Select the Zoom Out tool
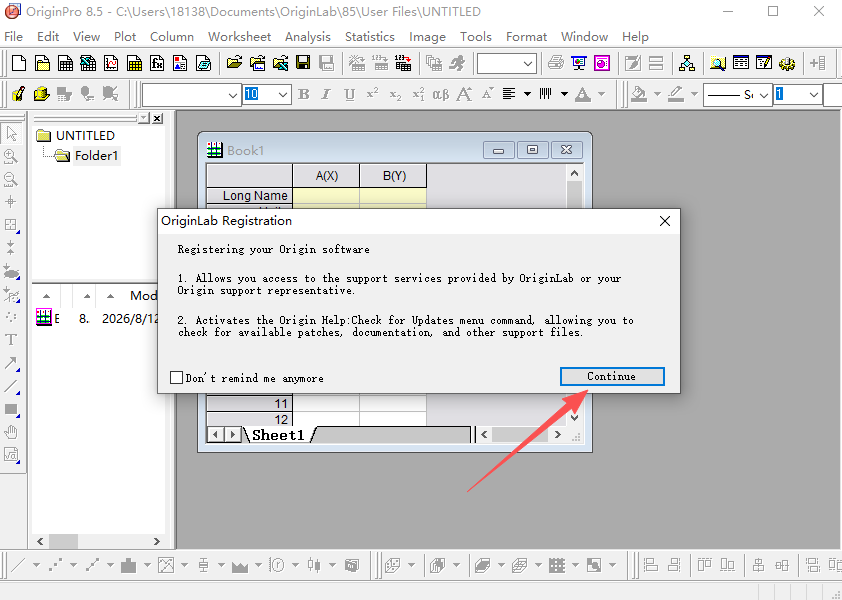The width and height of the screenshot is (842, 600). tap(11, 179)
